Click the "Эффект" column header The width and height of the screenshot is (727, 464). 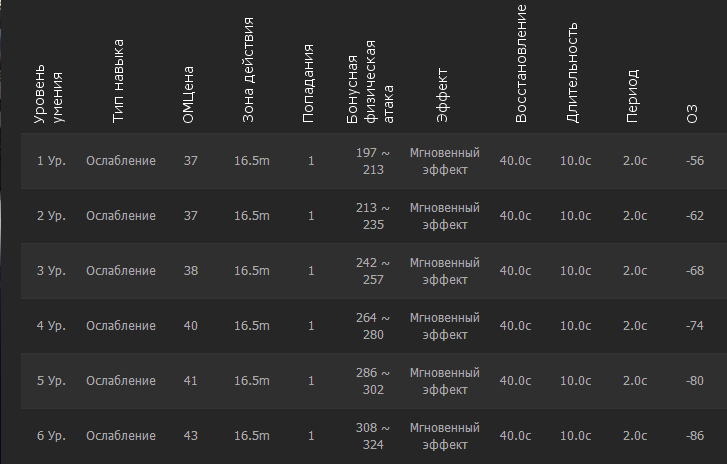444,97
